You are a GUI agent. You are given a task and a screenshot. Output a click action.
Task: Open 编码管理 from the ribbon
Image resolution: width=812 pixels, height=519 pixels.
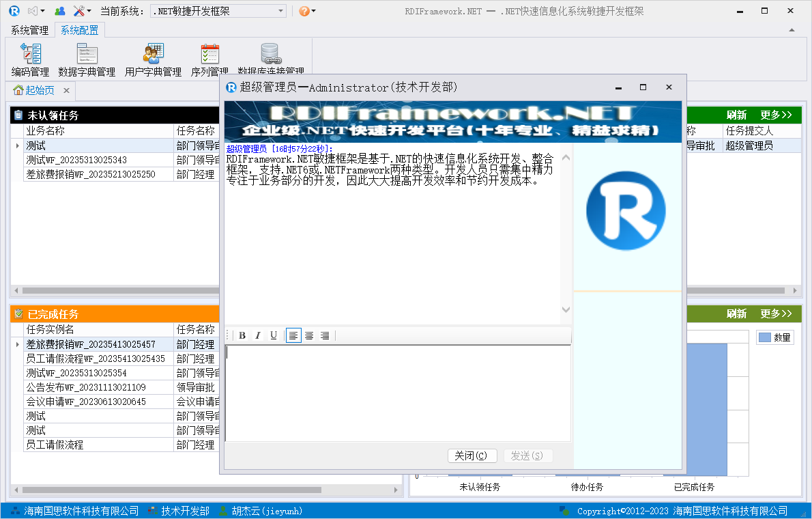[x=30, y=59]
